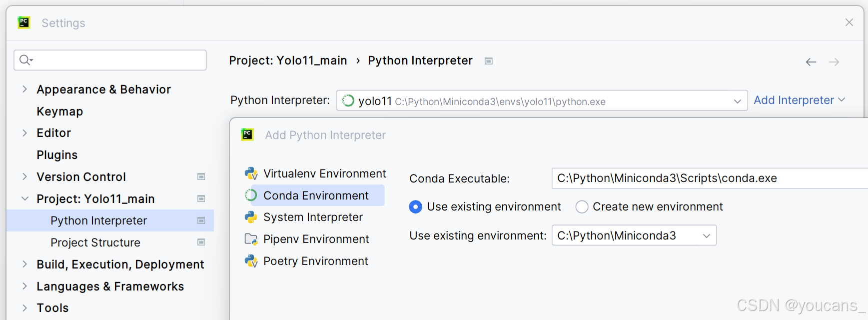Screen dimensions: 868x320
Task: Select Use existing environment radio button
Action: [x=415, y=207]
